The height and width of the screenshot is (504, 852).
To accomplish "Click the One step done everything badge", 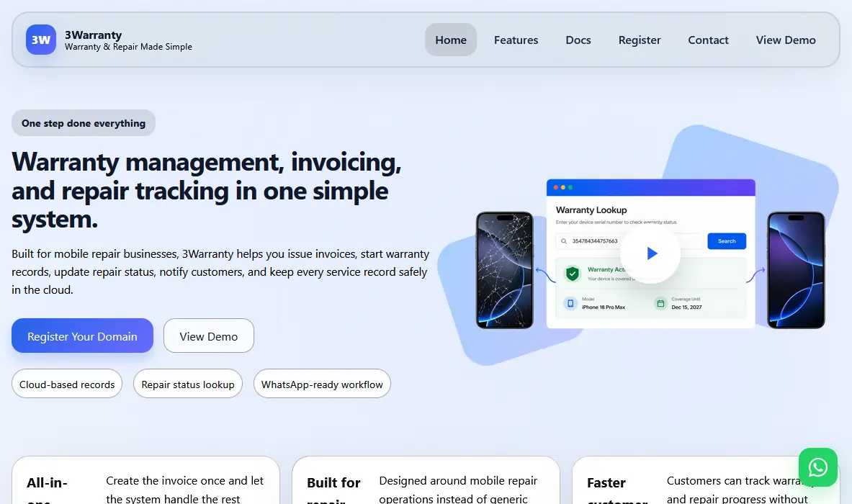I will tap(83, 122).
